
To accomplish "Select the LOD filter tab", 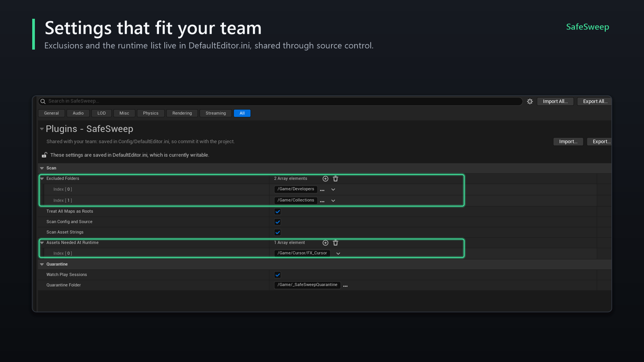I will (x=102, y=113).
